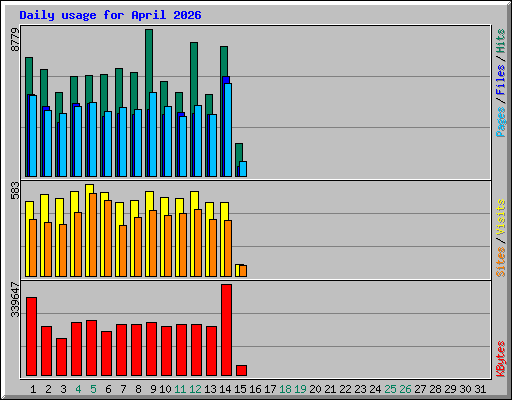The width and height of the screenshot is (512, 400).
Task: Click the day label 28 on x-axis
Action: coord(435,389)
